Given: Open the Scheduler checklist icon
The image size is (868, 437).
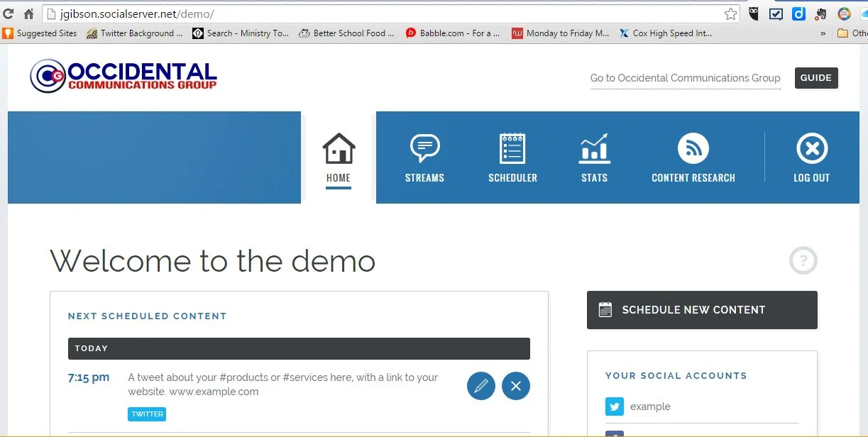Looking at the screenshot, I should coord(512,149).
